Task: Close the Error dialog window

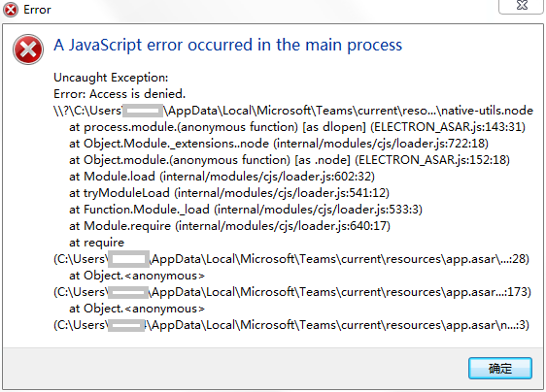Action: pos(522,6)
